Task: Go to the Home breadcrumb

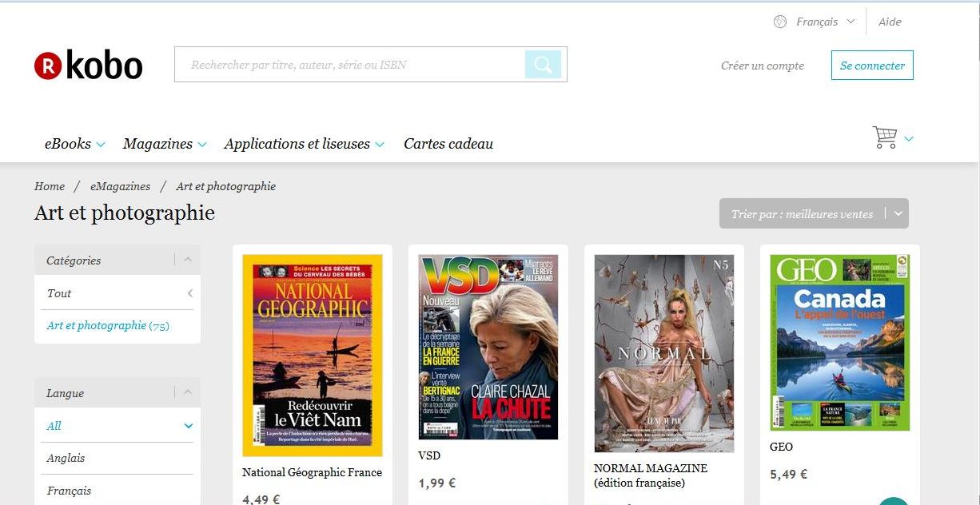Action: [50, 186]
